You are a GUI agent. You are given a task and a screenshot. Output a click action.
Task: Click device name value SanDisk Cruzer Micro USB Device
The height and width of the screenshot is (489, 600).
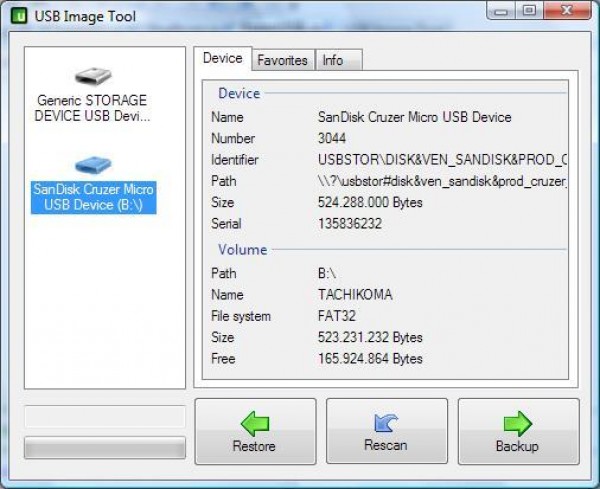click(x=414, y=117)
